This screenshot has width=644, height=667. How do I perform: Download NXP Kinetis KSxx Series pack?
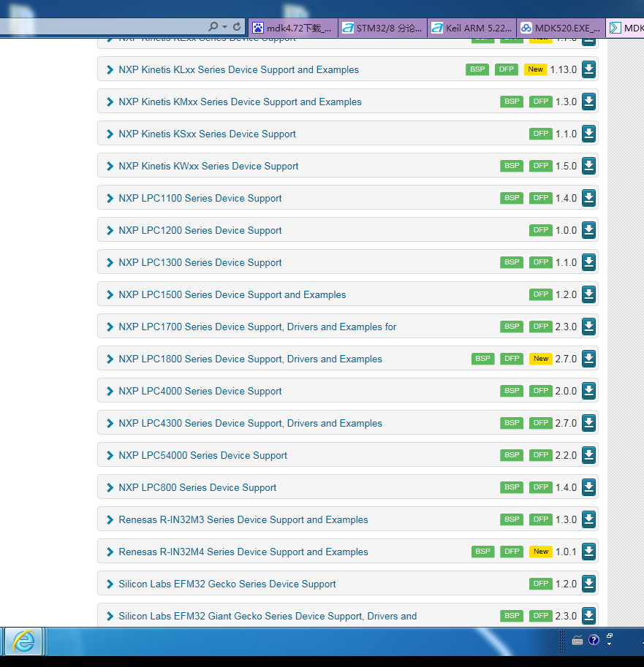pyautogui.click(x=588, y=134)
